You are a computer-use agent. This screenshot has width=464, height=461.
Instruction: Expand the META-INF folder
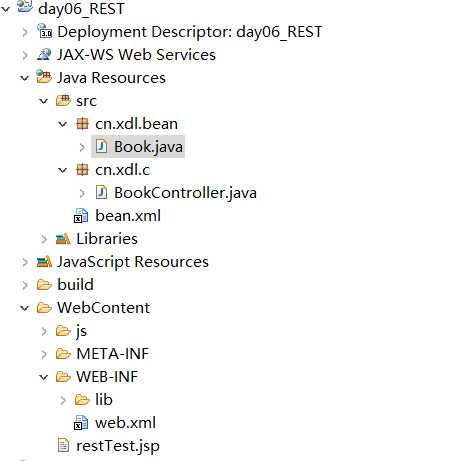point(44,354)
